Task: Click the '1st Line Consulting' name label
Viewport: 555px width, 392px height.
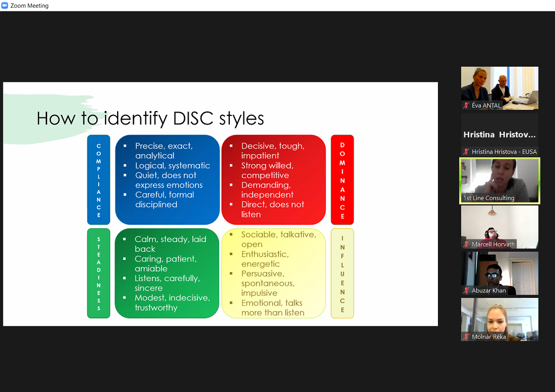Action: [x=488, y=198]
